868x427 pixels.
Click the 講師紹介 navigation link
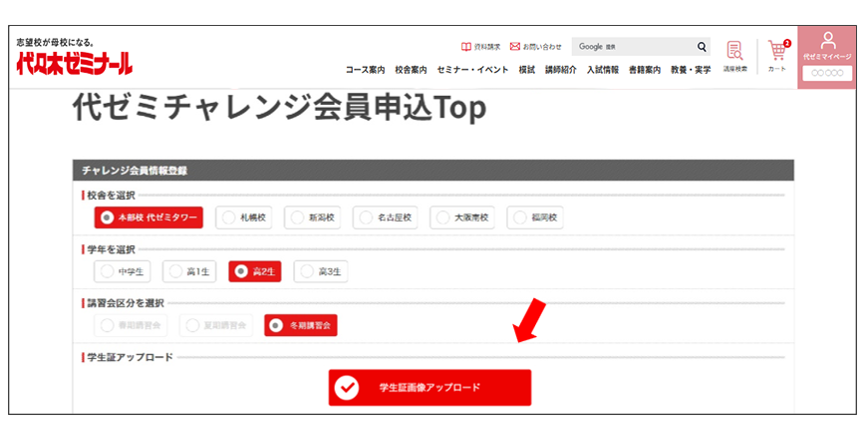561,70
